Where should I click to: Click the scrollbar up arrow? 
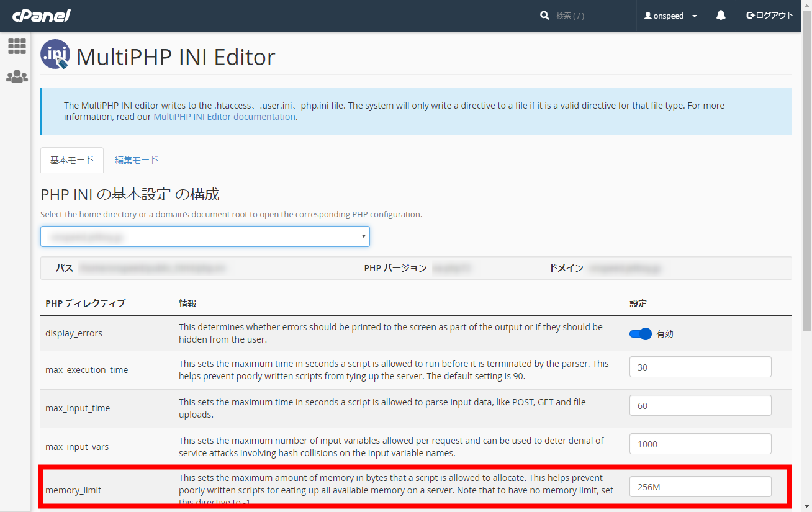click(806, 5)
